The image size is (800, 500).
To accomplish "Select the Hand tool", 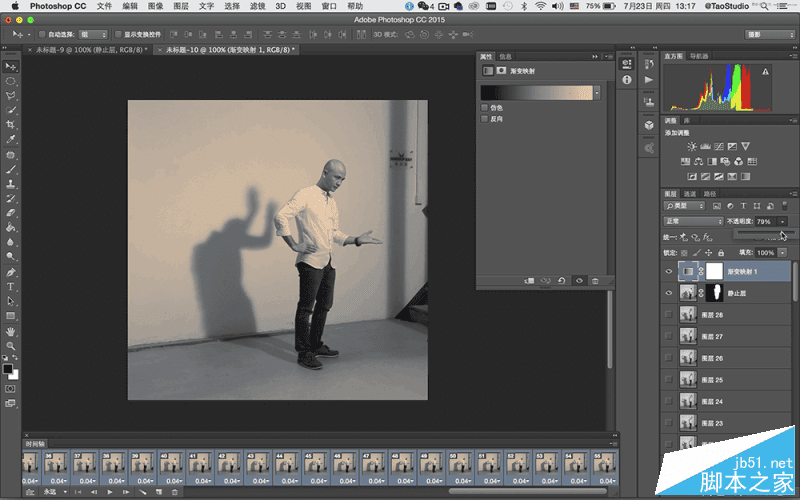I will click(11, 331).
